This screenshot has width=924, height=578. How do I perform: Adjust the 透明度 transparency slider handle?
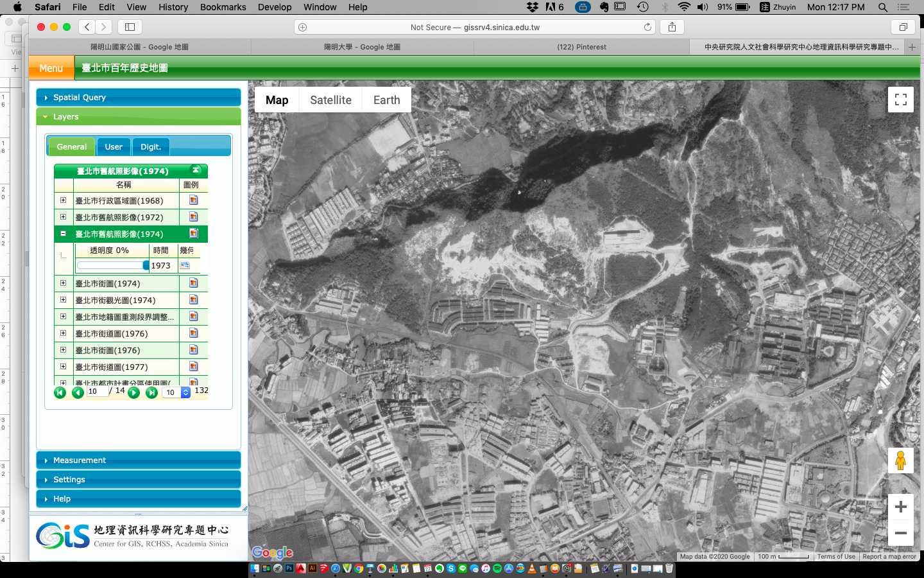(x=146, y=265)
